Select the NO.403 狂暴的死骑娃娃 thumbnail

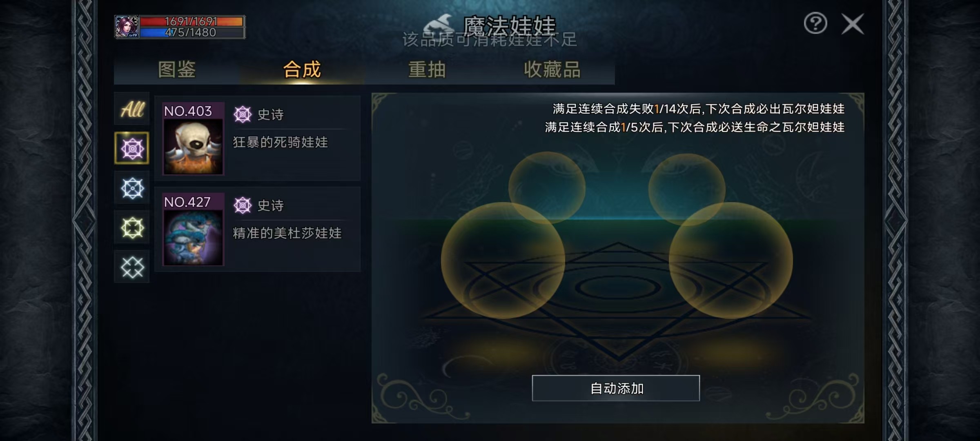(x=193, y=139)
